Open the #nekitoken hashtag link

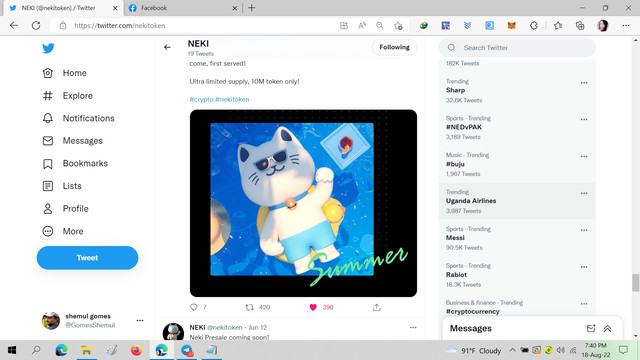pos(232,100)
